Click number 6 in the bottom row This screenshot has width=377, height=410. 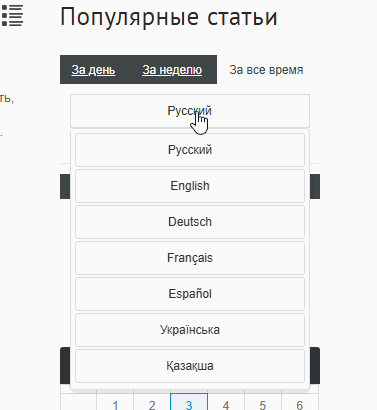300,403
